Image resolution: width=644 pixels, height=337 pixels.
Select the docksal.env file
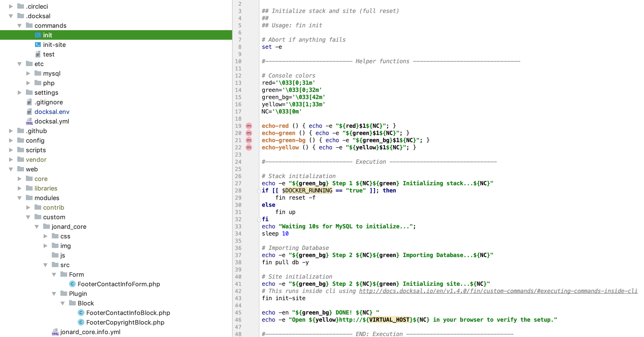pos(52,112)
